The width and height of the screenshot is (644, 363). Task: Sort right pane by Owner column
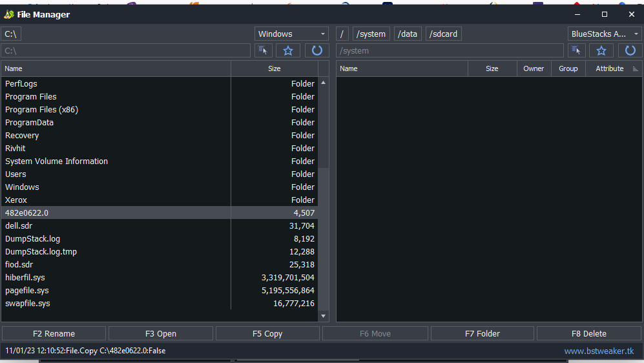pyautogui.click(x=534, y=68)
